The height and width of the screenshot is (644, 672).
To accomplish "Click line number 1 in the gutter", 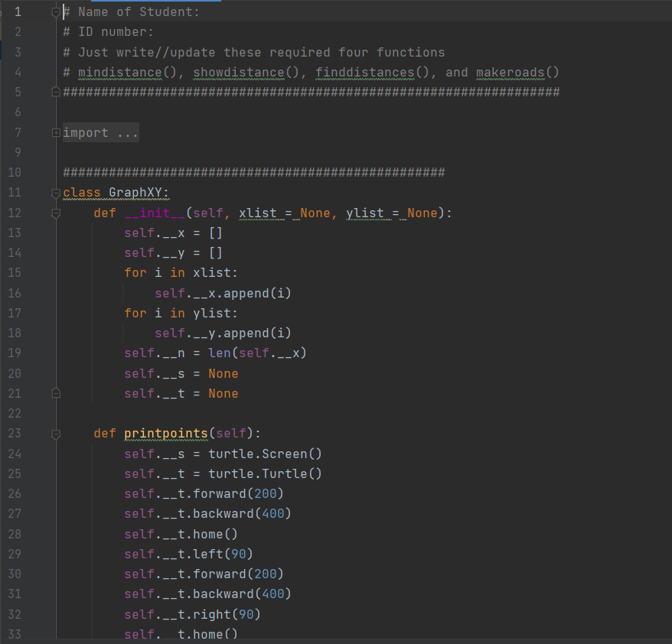I will coord(18,12).
